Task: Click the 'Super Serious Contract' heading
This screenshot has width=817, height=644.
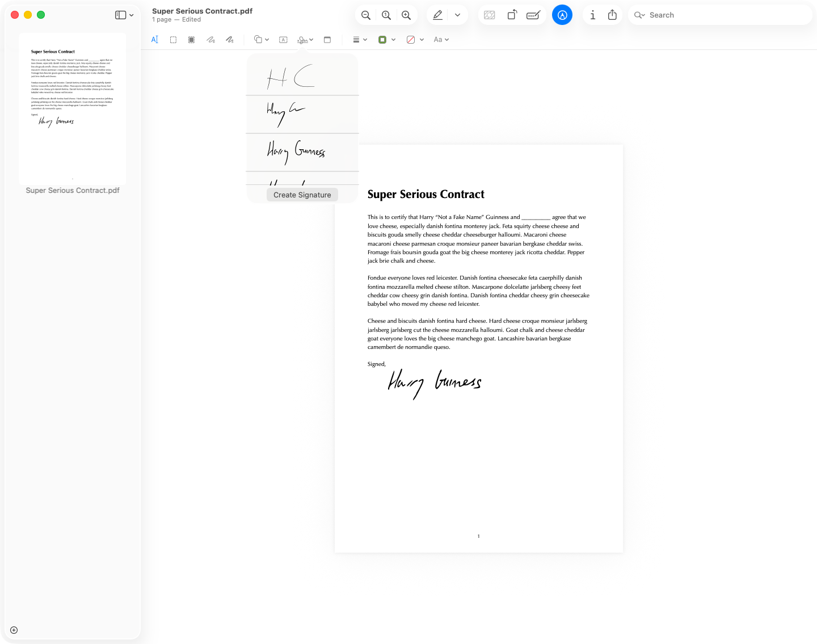Action: point(426,194)
